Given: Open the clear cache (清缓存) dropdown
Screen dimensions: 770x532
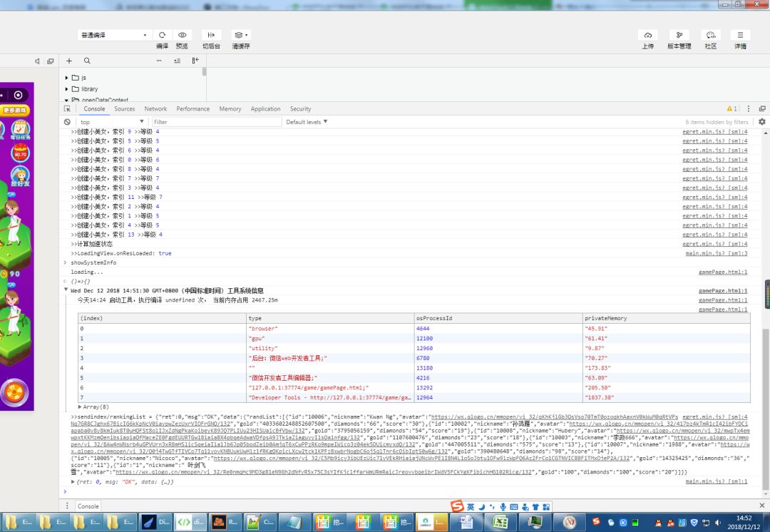Looking at the screenshot, I should click(x=241, y=35).
